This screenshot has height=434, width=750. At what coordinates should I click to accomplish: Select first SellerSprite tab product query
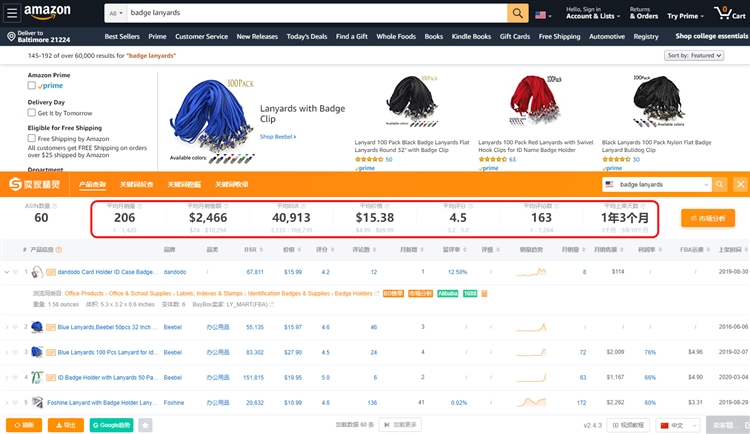92,185
